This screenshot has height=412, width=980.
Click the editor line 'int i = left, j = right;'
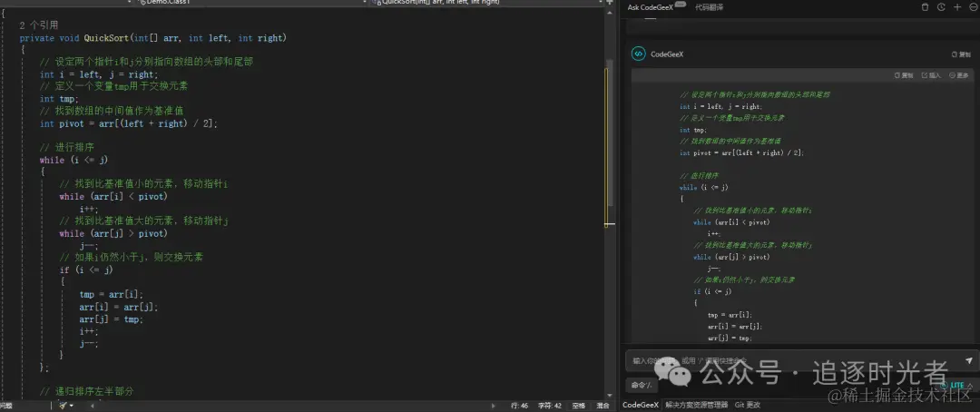click(100, 74)
